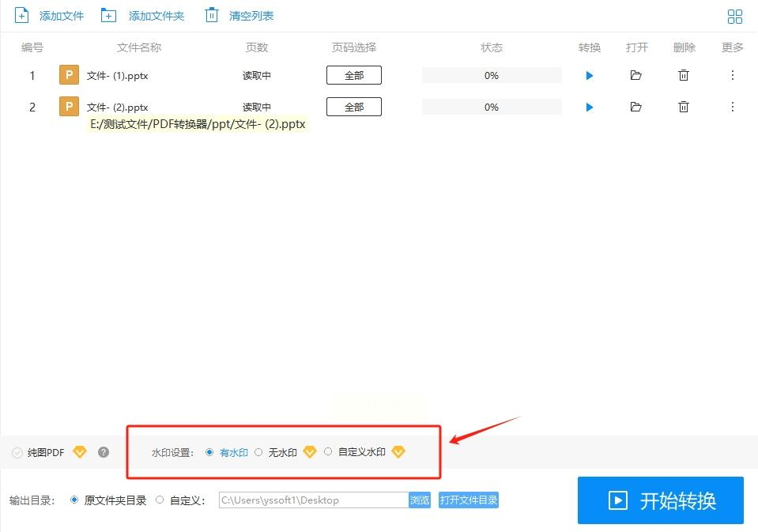This screenshot has height=532, width=758.
Task: Select the 有水印 radio option
Action: [x=209, y=452]
